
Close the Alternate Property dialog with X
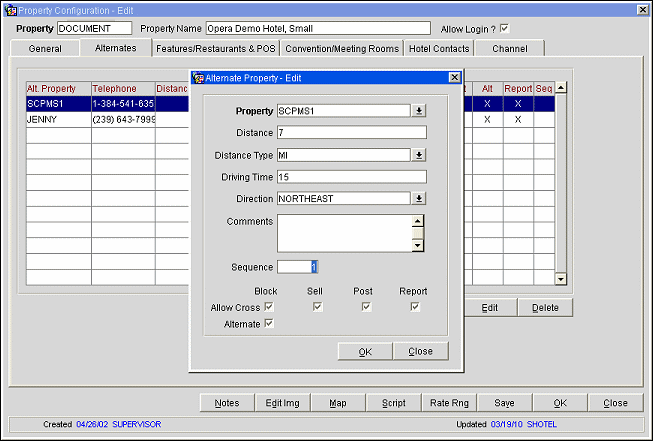coord(454,77)
